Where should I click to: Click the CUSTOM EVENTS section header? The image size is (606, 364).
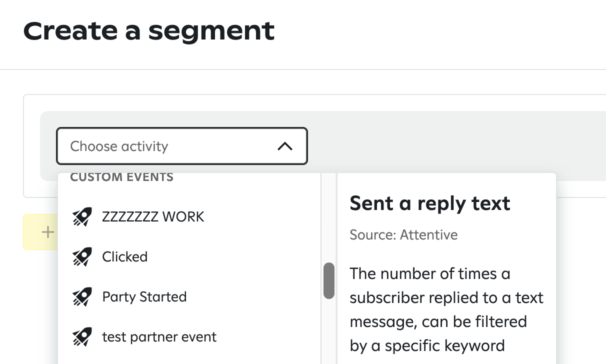[x=121, y=177]
